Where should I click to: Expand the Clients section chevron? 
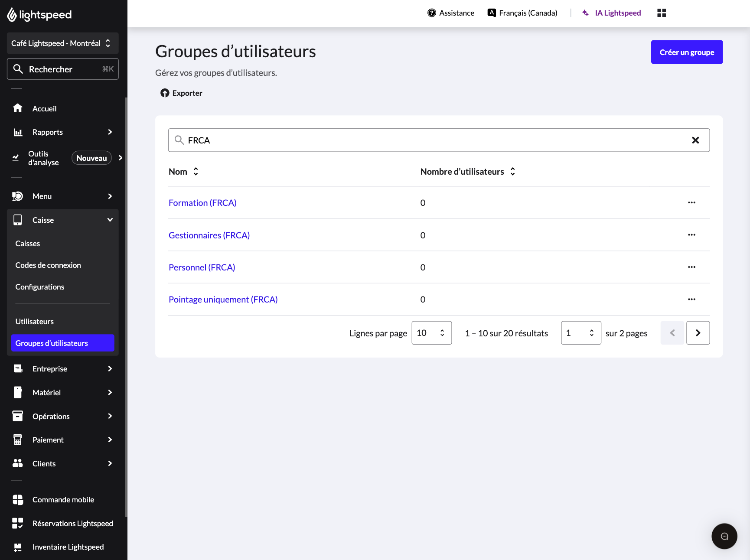pos(110,463)
